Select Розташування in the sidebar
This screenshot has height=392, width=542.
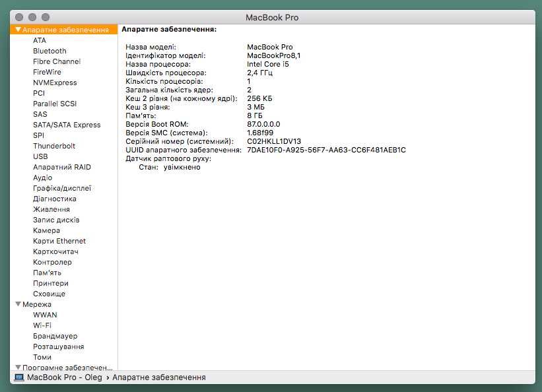pyautogui.click(x=58, y=346)
